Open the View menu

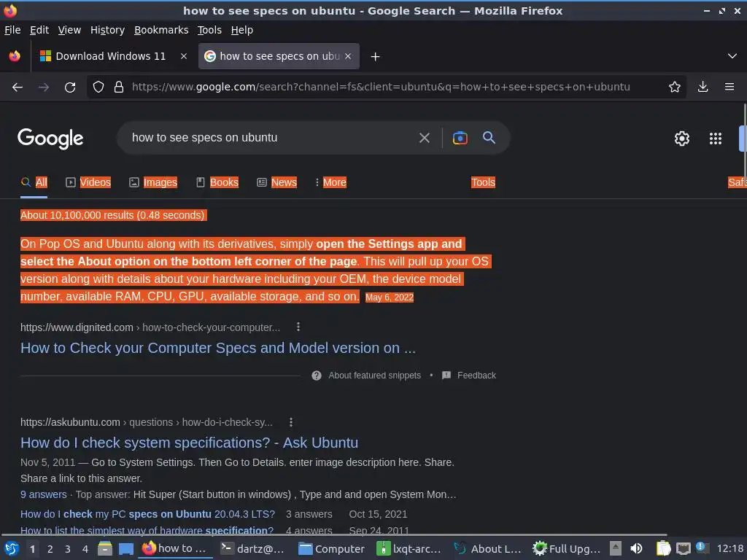[x=69, y=30]
